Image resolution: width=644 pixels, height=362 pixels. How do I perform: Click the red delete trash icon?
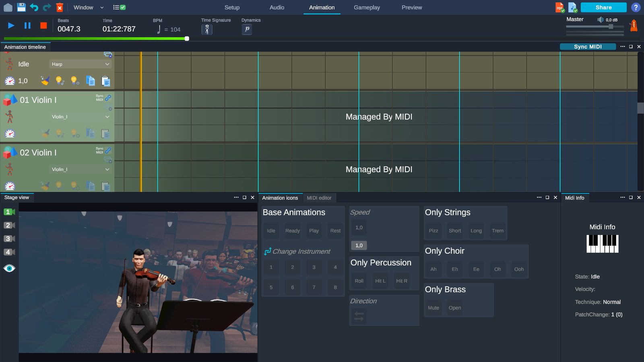tap(60, 7)
